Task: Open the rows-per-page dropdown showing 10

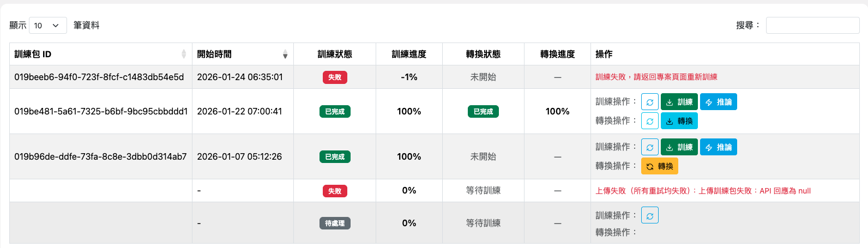Action: click(48, 25)
